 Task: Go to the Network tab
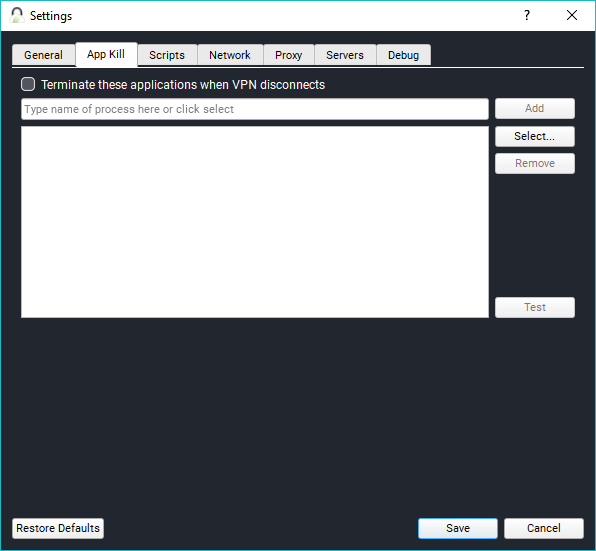(230, 55)
